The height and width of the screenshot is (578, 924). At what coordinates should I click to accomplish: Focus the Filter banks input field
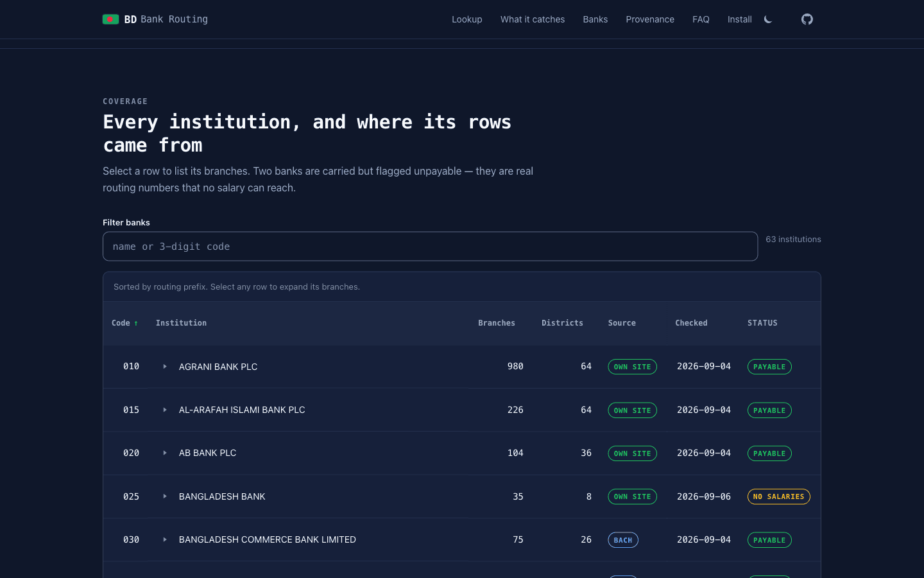(430, 247)
